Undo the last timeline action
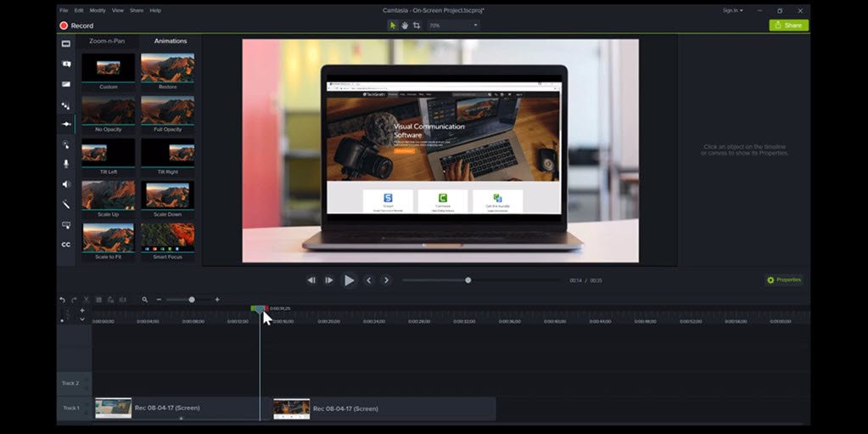 pos(62,300)
